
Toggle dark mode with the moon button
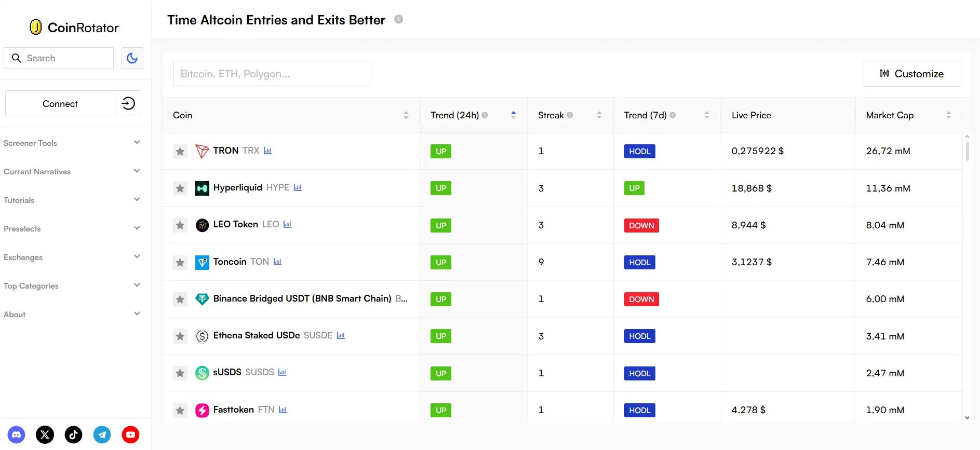click(x=132, y=58)
